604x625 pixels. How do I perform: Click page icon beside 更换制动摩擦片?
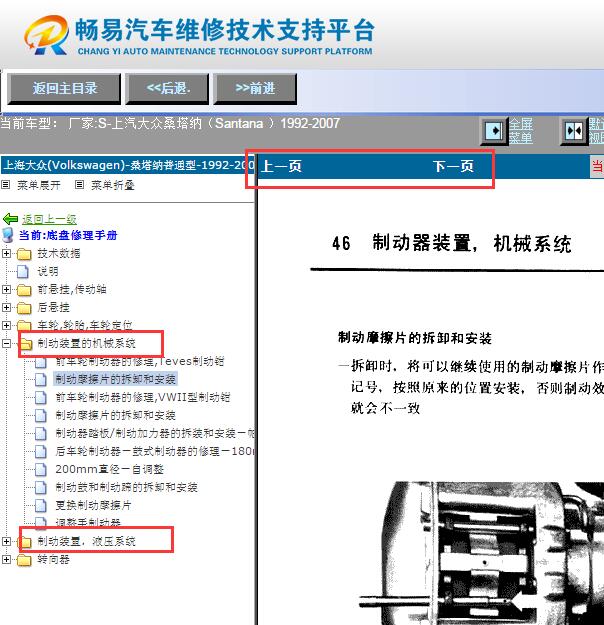[x=41, y=505]
